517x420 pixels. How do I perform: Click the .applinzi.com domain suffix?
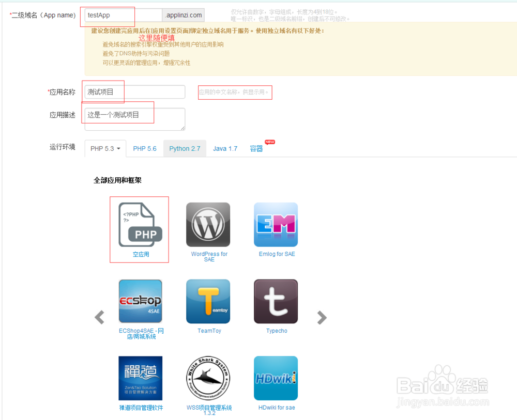point(184,15)
